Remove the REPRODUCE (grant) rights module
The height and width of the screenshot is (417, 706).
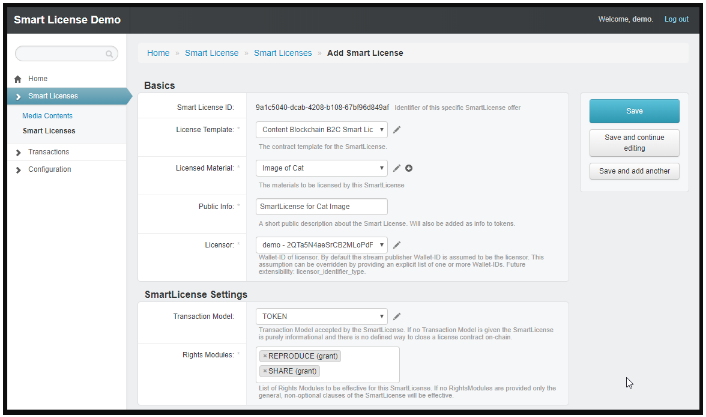pyautogui.click(x=265, y=356)
